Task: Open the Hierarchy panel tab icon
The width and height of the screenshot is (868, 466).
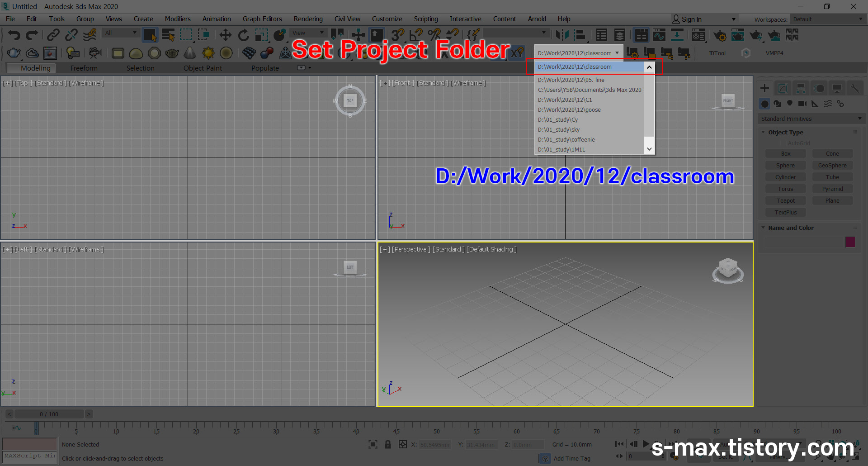Action: coord(801,88)
